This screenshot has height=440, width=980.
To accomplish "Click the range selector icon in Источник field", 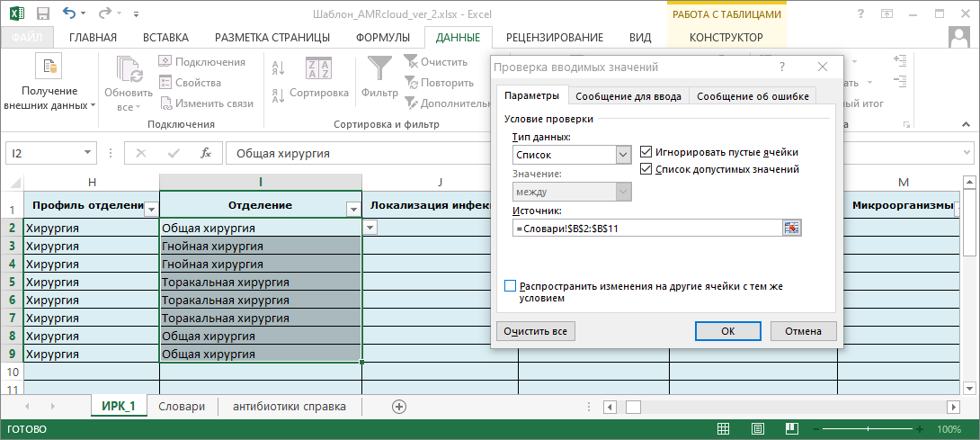I will [x=791, y=229].
